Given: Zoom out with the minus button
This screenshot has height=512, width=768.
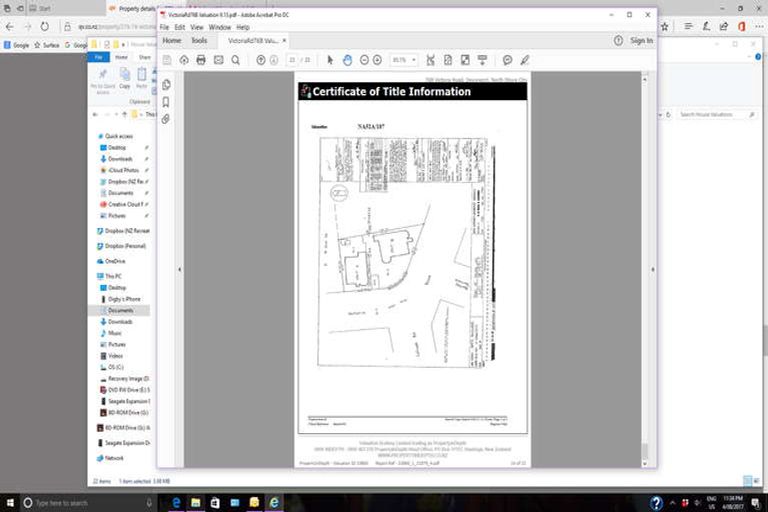Looking at the screenshot, I should pos(365,60).
